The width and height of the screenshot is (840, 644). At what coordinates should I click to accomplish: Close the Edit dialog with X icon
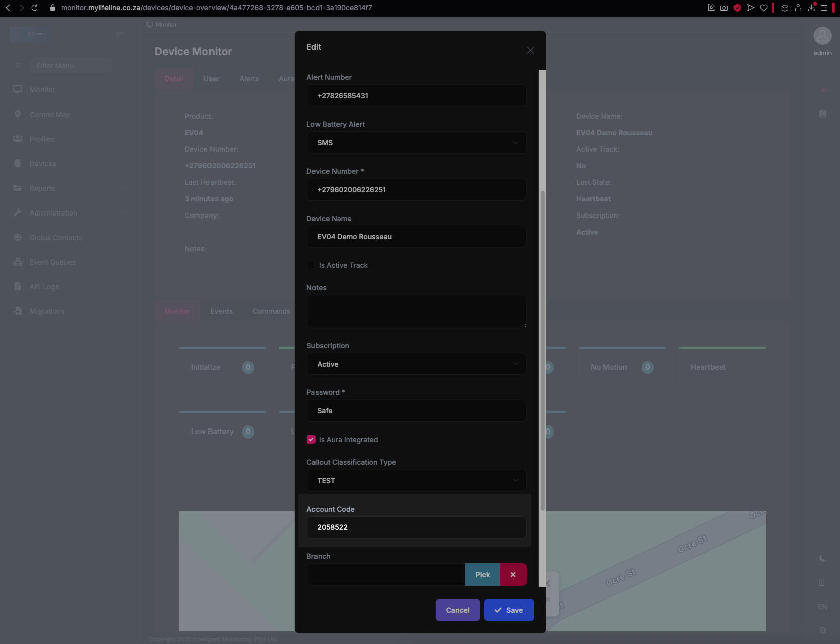pos(530,50)
